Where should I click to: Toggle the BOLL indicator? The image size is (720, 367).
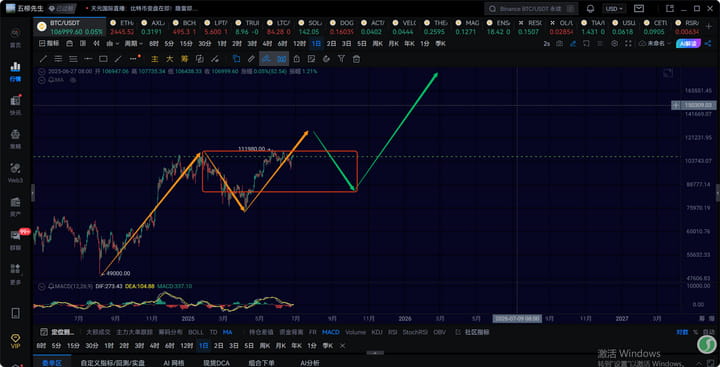click(196, 332)
